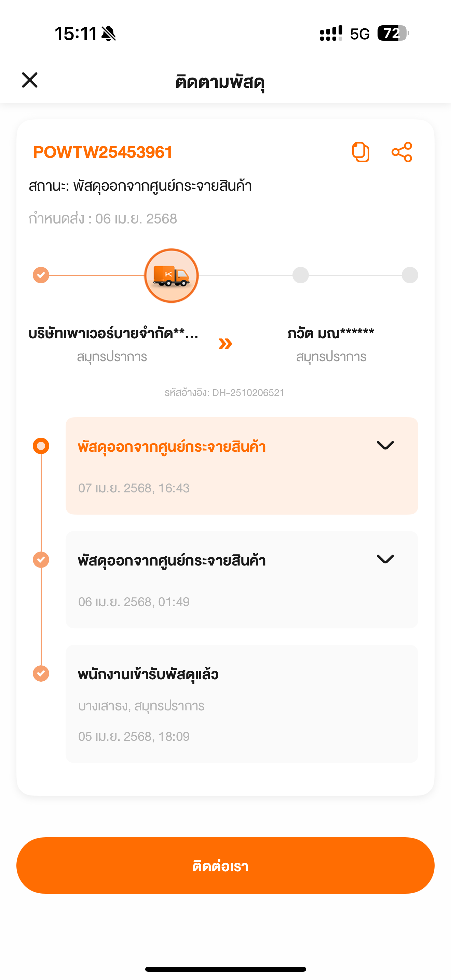
Task: Select the current-status orange ring marker on timeline
Action: [41, 446]
